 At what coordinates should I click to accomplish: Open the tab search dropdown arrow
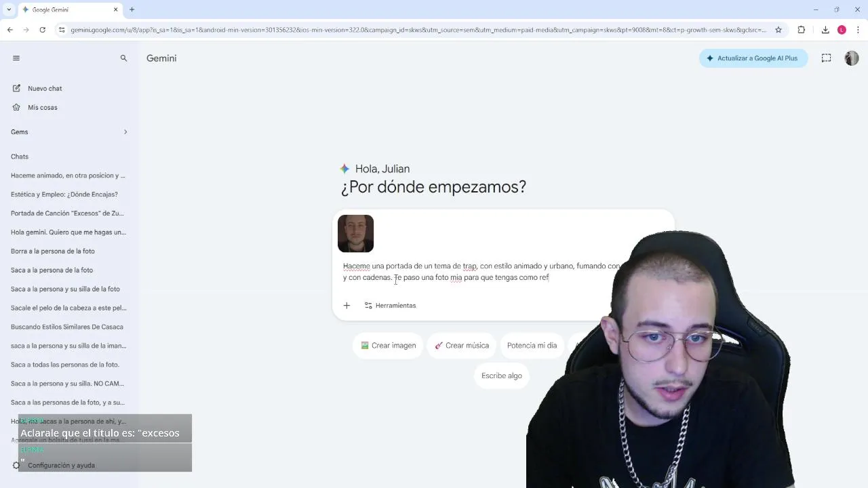(8, 9)
